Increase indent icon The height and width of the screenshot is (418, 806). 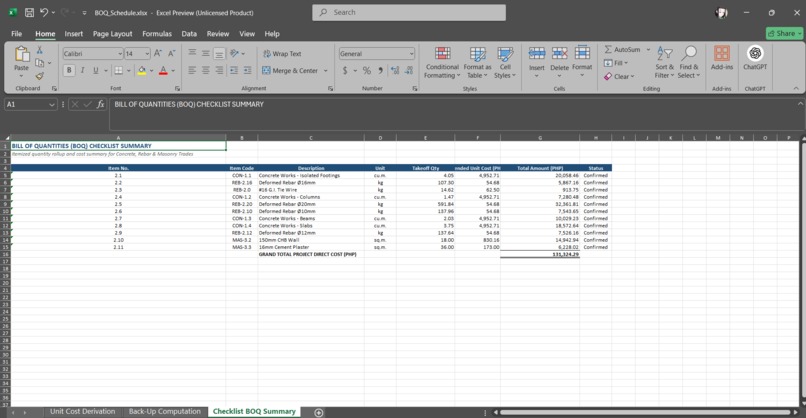(247, 70)
